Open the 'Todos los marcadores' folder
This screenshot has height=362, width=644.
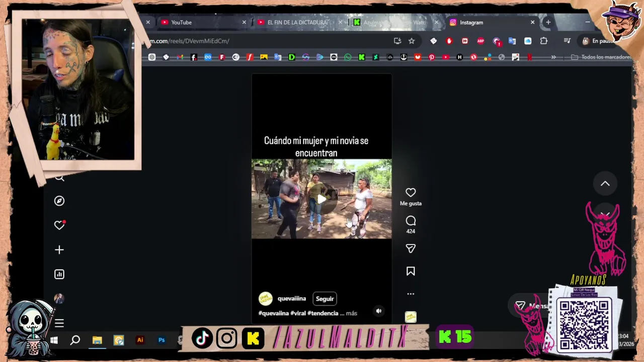pos(601,57)
